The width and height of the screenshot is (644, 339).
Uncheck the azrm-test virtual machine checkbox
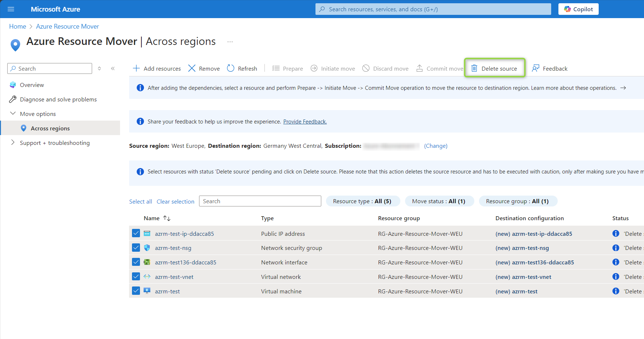(x=136, y=291)
